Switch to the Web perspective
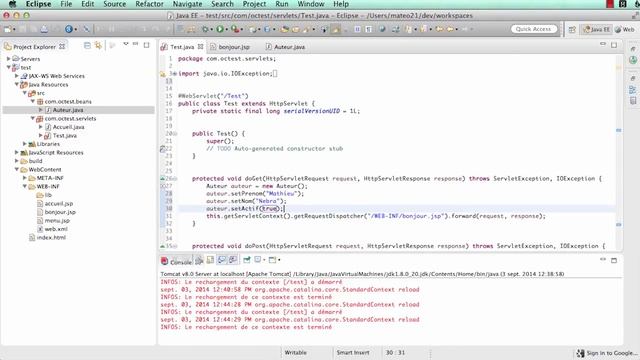Viewport: 640px width, 360px height. pos(625,29)
